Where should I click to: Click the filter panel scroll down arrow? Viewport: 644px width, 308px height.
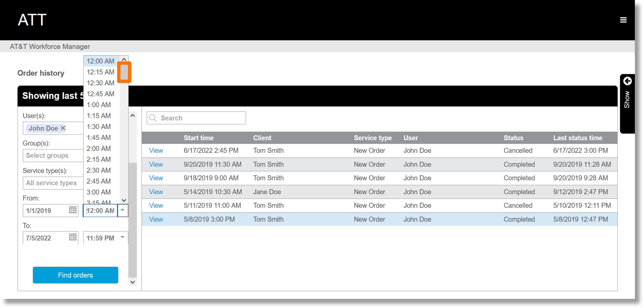[x=133, y=282]
